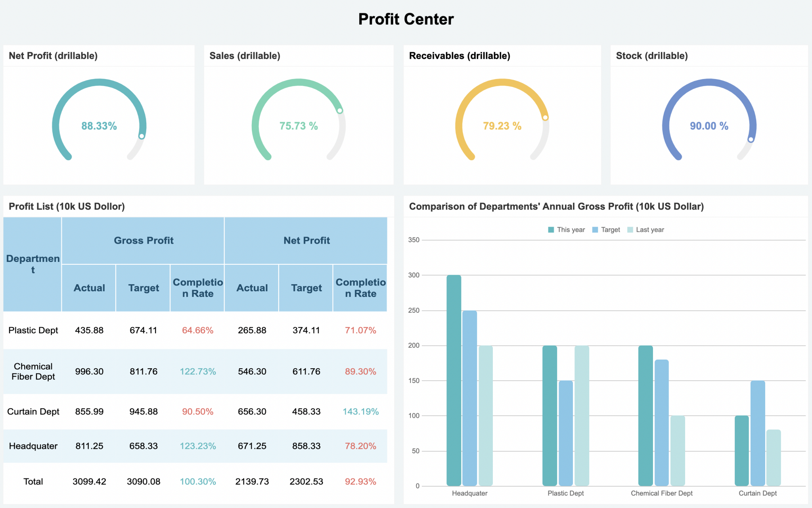Drill into the Receivables gauge
This screenshot has width=812, height=508.
pyautogui.click(x=502, y=126)
